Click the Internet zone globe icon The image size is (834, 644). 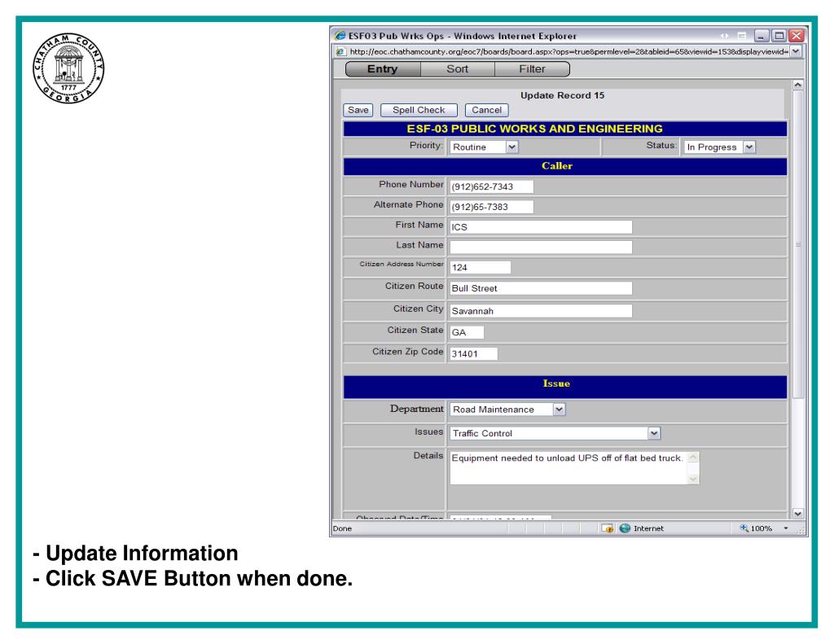625,528
